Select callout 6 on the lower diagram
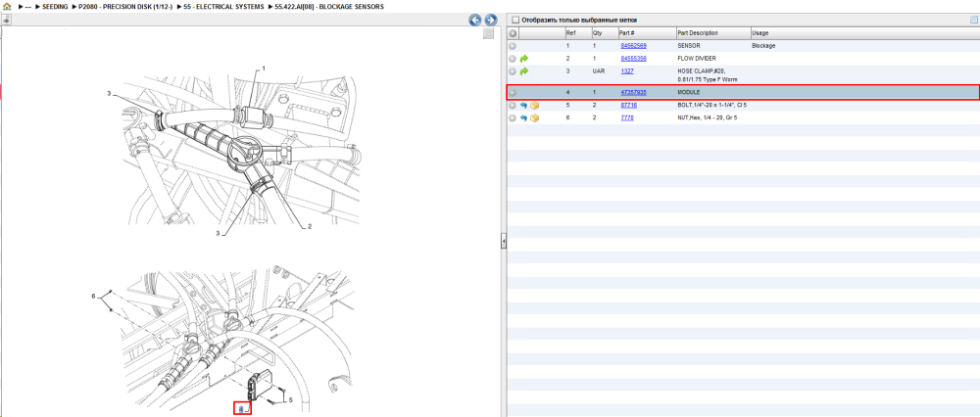The height and width of the screenshot is (417, 980). click(94, 297)
